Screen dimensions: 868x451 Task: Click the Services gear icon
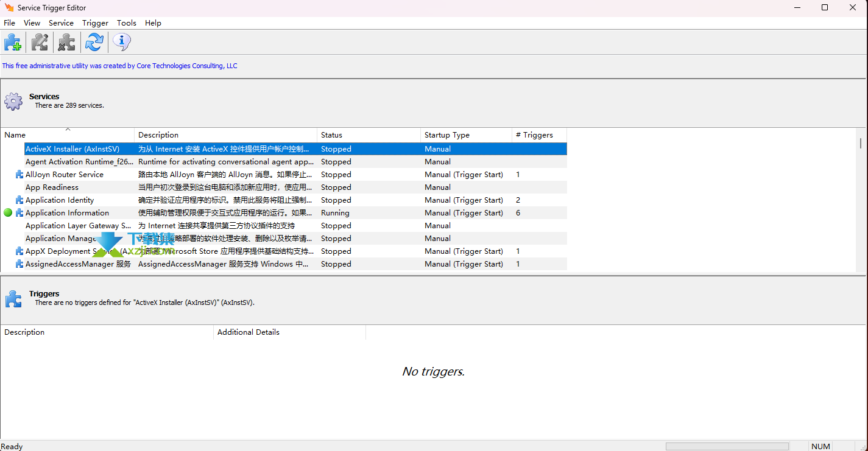13,101
